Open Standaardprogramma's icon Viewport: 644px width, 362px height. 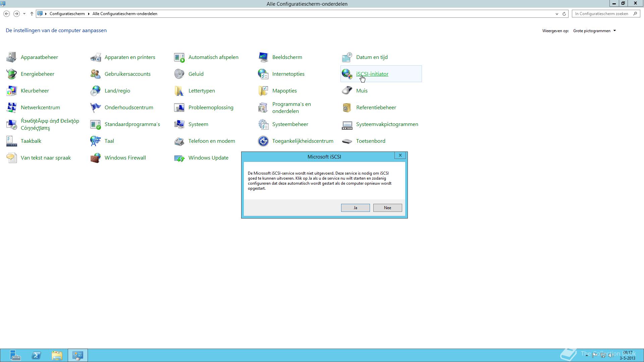click(95, 124)
